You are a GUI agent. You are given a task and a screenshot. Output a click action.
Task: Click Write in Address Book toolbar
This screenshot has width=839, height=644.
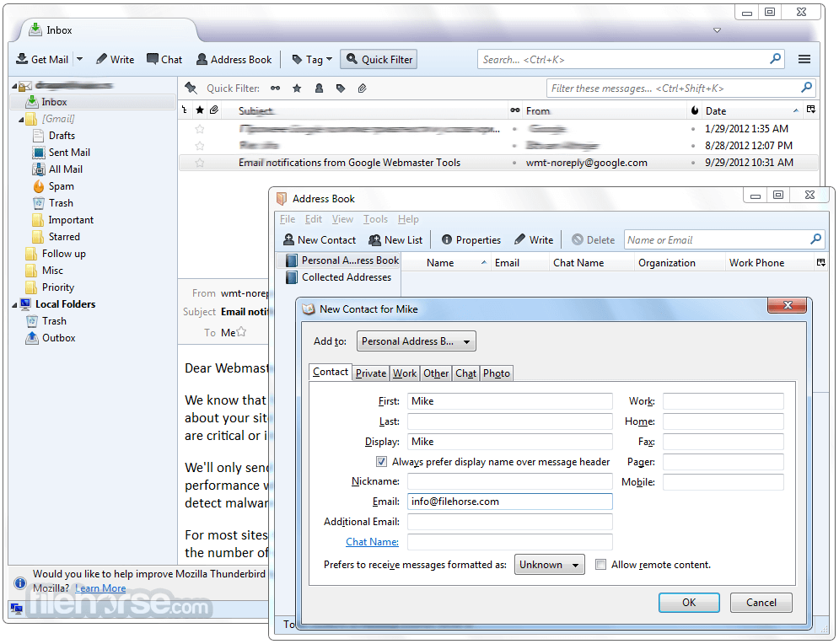click(x=534, y=240)
